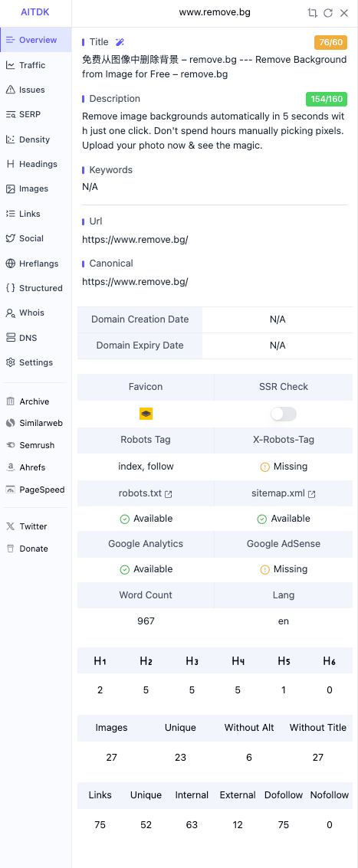Open sitemap.xml external link icon

point(311,494)
